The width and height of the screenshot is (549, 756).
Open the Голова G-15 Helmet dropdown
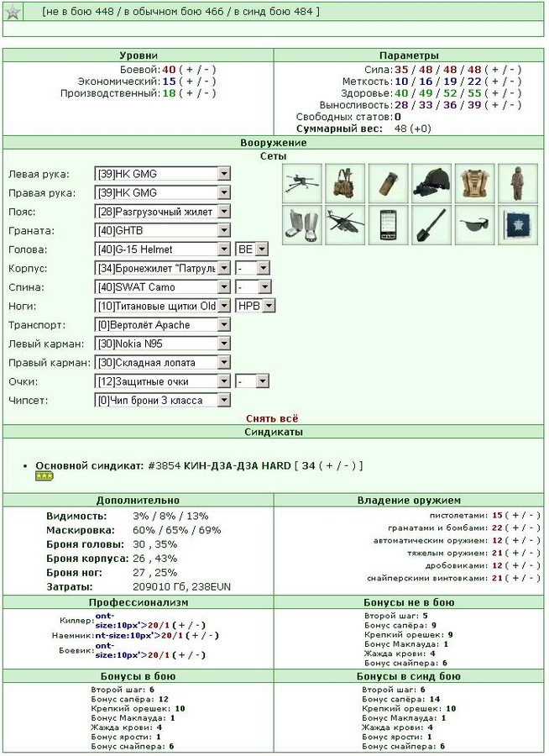pos(163,249)
